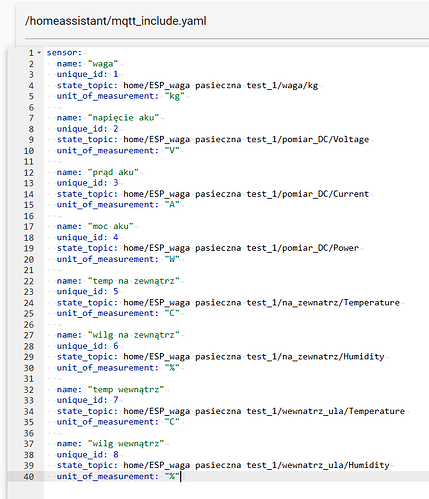Click gutter line number 11
The image size is (429, 499).
29,162
